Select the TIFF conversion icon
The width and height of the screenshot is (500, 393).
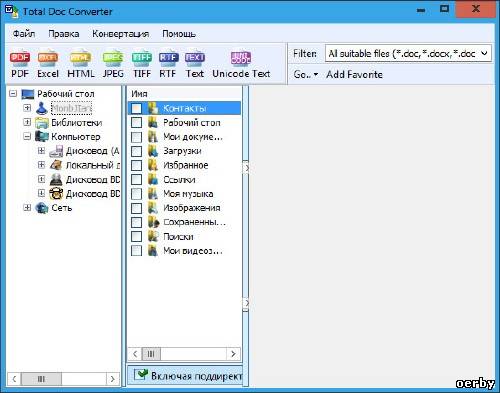tap(142, 58)
